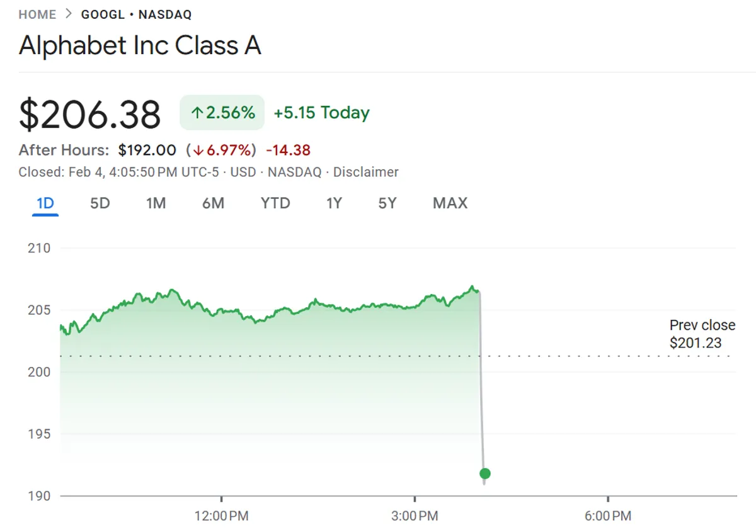Select the YTD range tab
This screenshot has width=756, height=532.
point(275,203)
